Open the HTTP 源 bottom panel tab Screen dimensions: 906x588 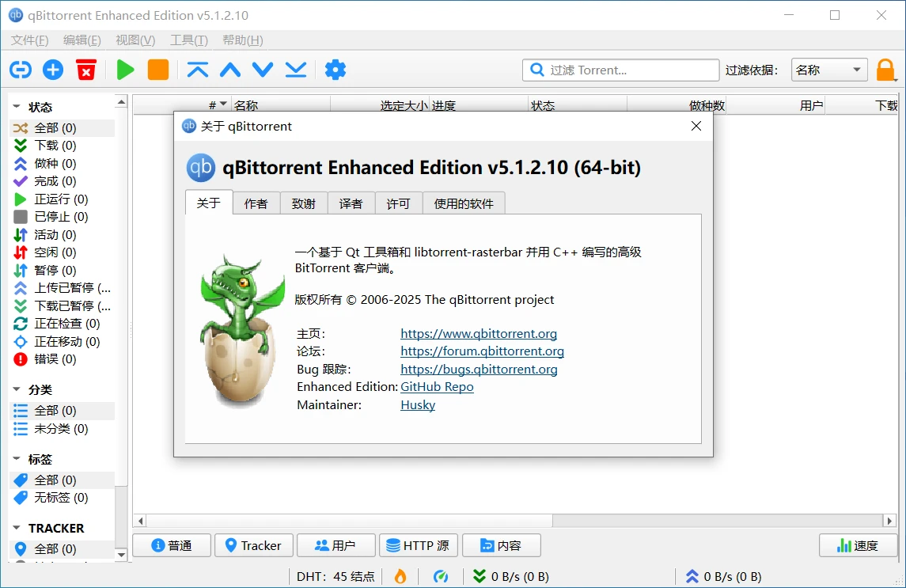(x=419, y=545)
